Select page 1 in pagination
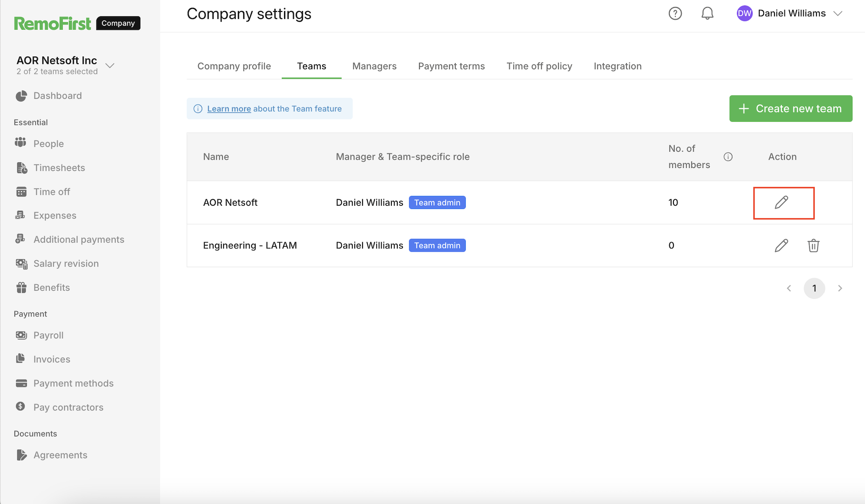The image size is (865, 504). 814,288
